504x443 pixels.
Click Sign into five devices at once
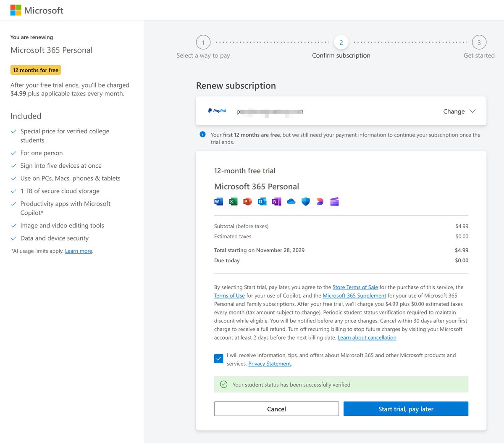(x=61, y=166)
